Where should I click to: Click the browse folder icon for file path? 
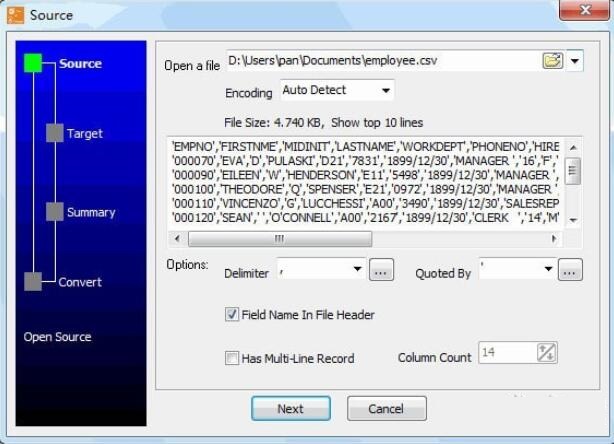[x=553, y=61]
